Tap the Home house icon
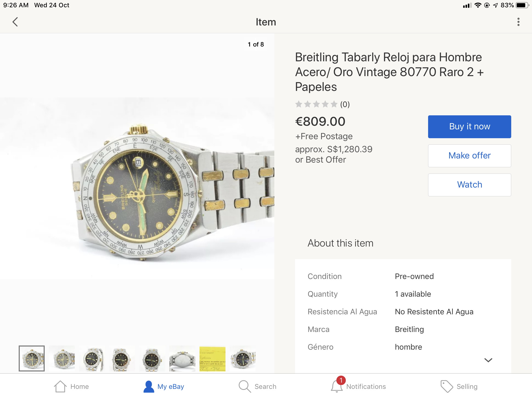 point(60,386)
